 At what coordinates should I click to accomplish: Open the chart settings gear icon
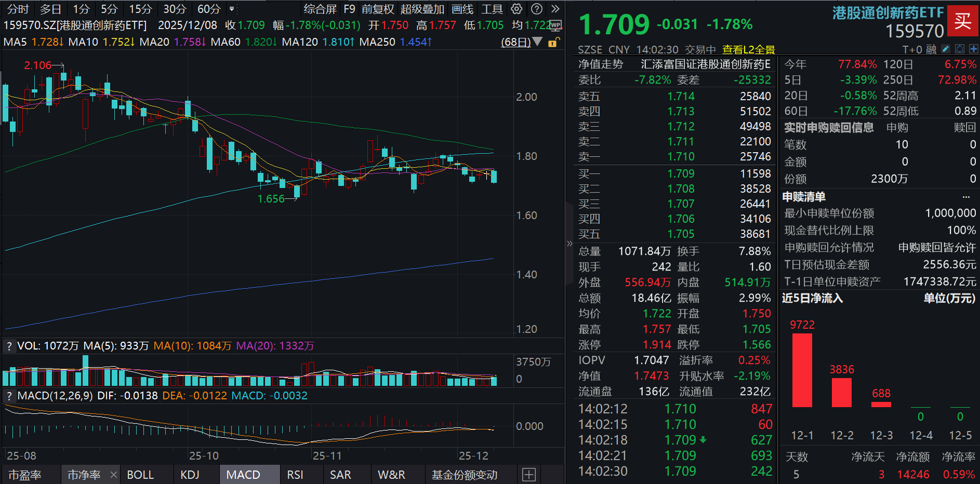(x=516, y=8)
